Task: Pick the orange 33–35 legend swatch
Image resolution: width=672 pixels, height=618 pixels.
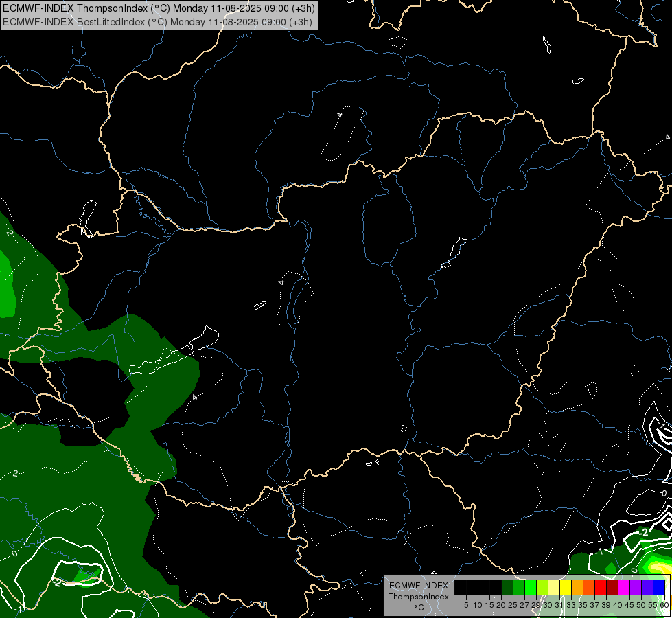Action: point(577,588)
